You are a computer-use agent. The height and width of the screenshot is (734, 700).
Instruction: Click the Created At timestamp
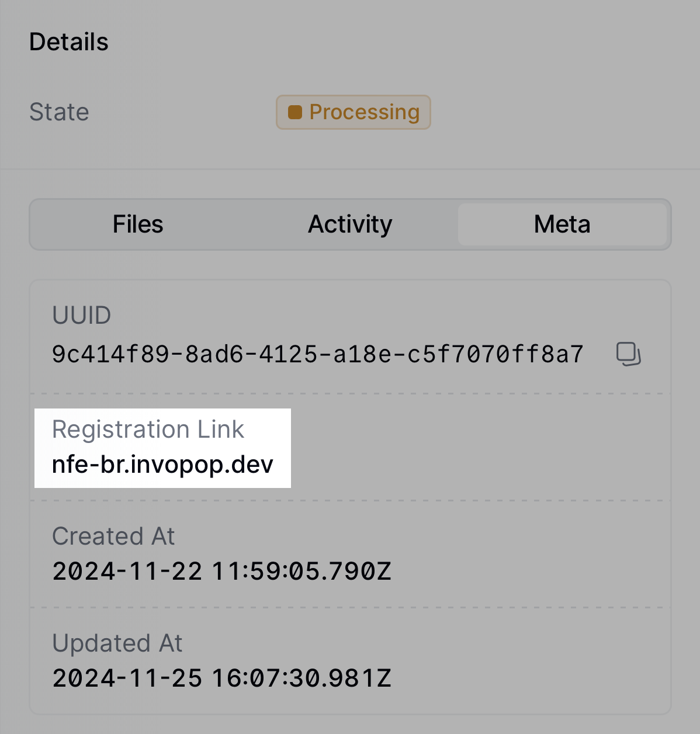pyautogui.click(x=221, y=571)
